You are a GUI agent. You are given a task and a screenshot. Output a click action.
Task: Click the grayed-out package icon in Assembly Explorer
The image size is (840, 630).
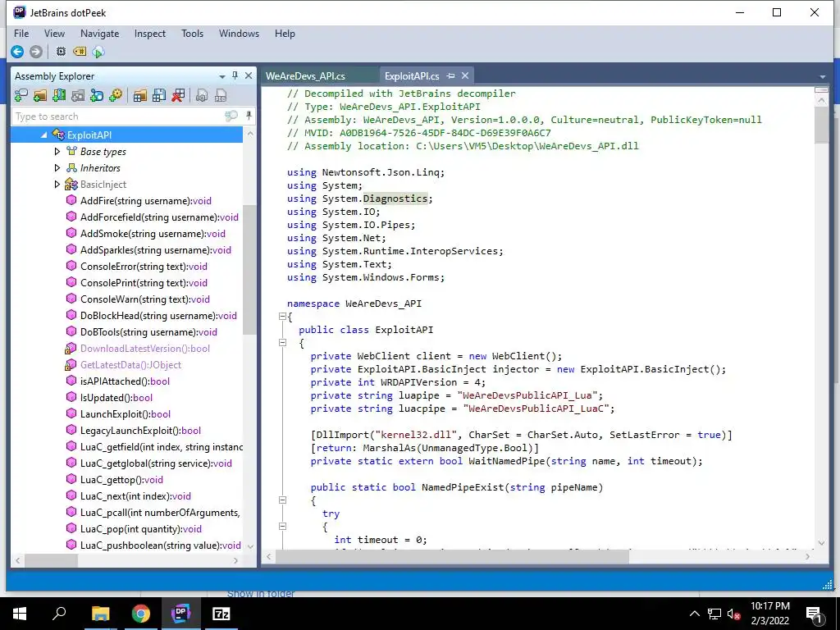[x=78, y=95]
